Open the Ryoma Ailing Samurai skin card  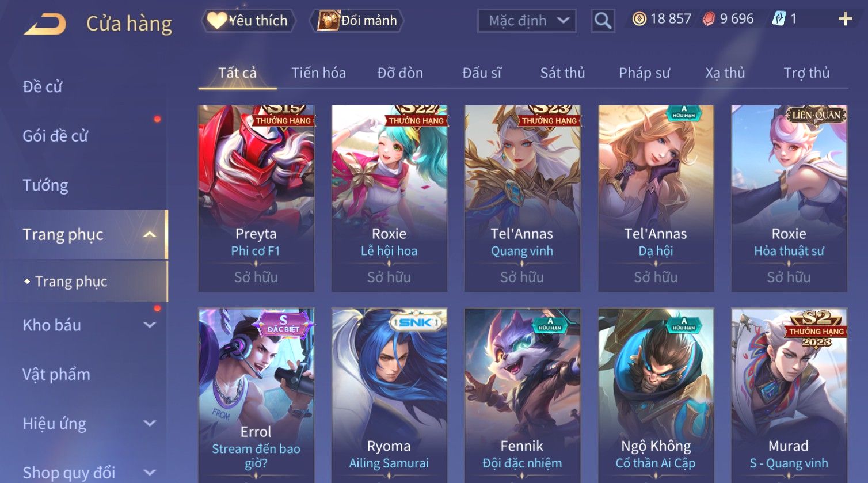tap(389, 395)
